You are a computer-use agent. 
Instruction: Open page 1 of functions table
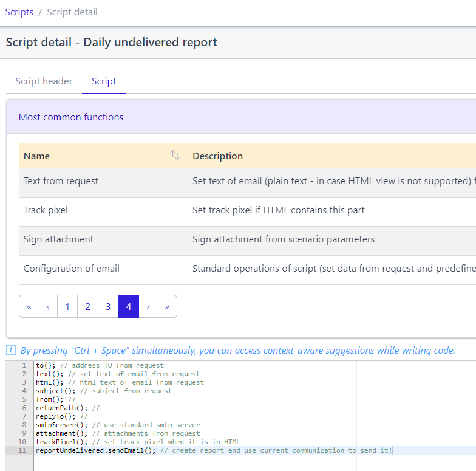(67, 306)
